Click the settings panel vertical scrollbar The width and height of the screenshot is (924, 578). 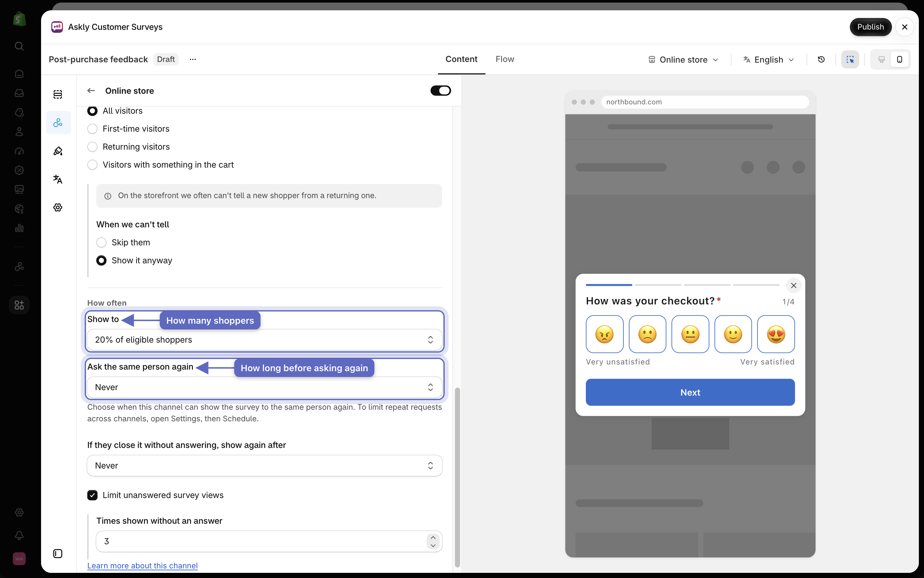[458, 477]
